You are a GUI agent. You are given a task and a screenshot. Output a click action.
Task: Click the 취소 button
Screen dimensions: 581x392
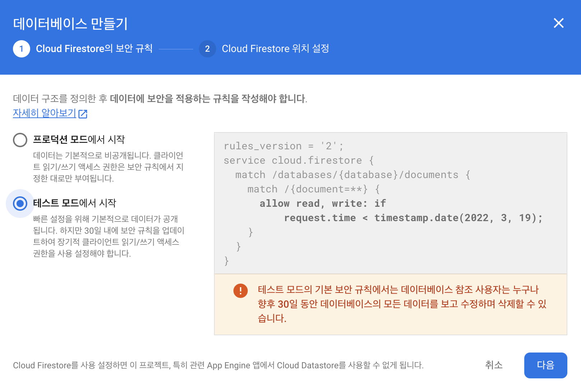[x=494, y=365]
